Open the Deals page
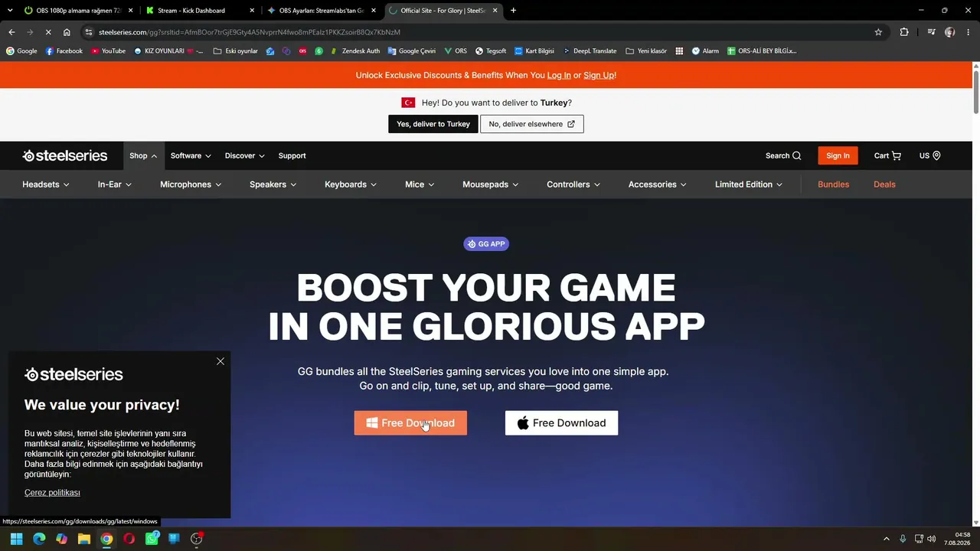This screenshot has width=980, height=551. pyautogui.click(x=884, y=184)
